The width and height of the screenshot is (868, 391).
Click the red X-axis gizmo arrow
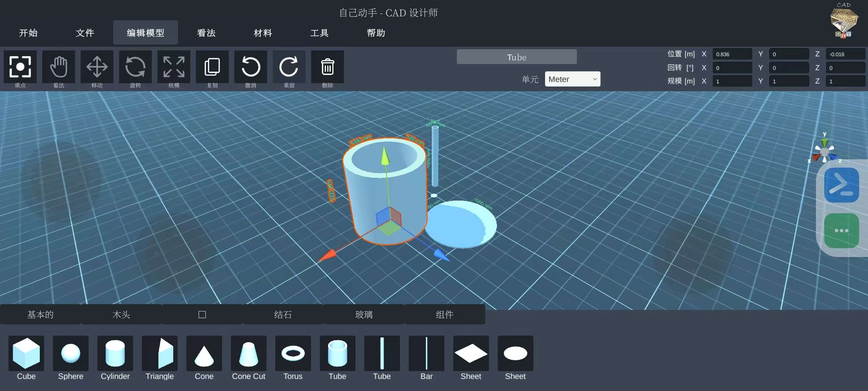coord(327,255)
